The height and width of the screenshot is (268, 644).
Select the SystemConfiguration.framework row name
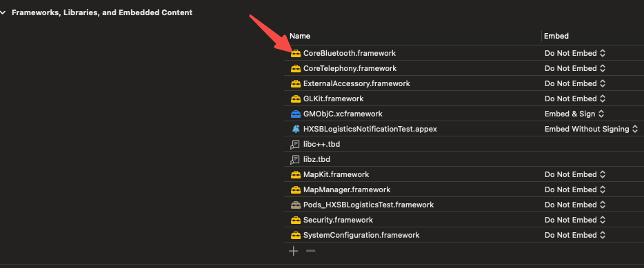[x=361, y=236]
